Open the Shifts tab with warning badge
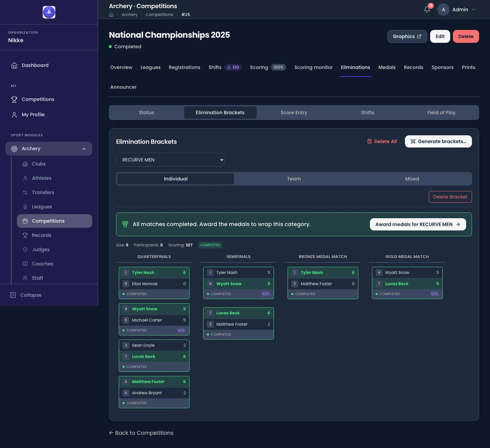The image size is (490, 448). (x=225, y=67)
